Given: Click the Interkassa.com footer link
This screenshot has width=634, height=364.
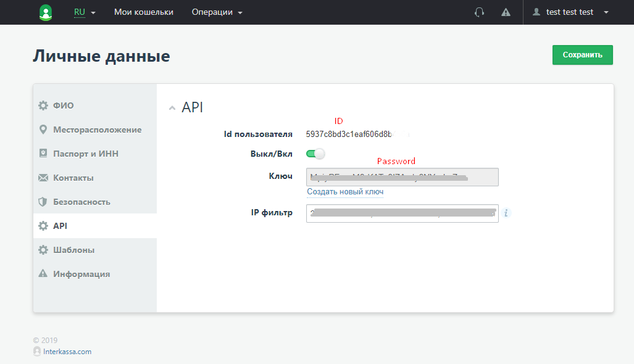Looking at the screenshot, I should (67, 352).
